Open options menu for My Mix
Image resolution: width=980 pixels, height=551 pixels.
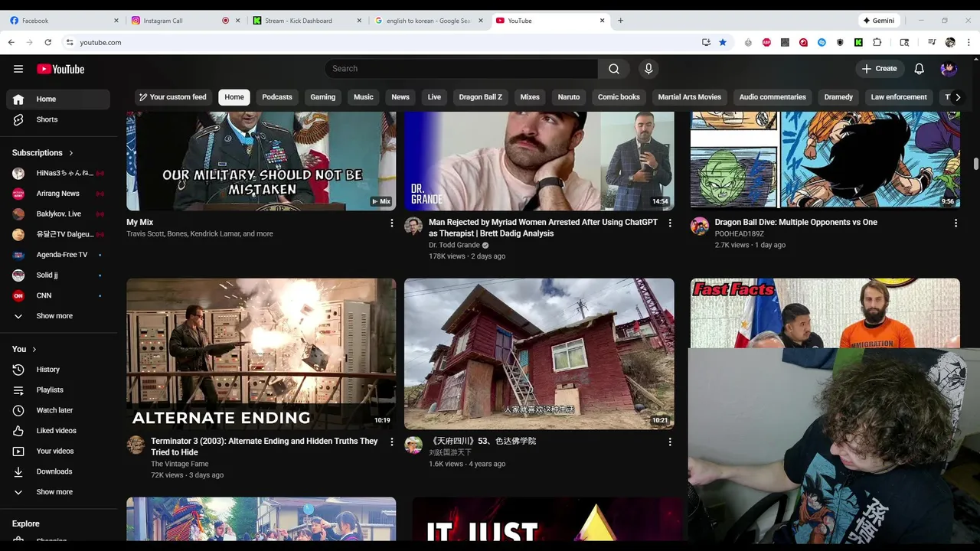391,223
